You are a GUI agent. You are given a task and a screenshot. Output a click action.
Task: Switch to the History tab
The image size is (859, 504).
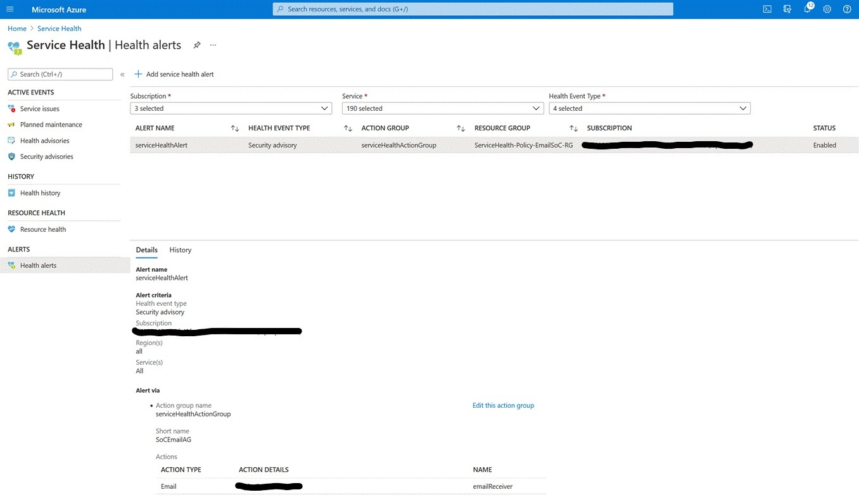[x=181, y=250]
